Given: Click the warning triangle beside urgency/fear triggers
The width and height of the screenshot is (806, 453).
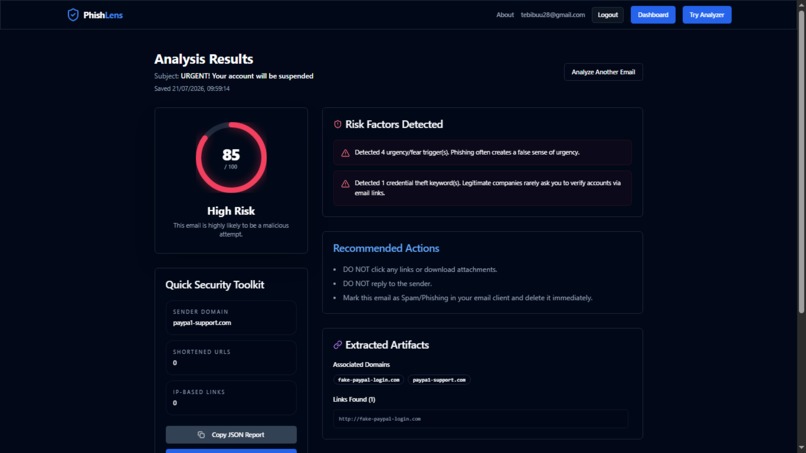Looking at the screenshot, I should coord(345,153).
